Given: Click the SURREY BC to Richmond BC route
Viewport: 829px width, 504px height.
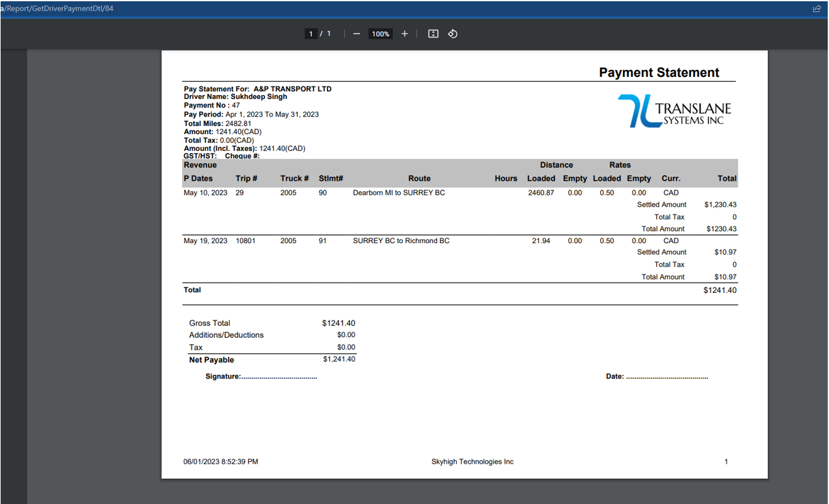Looking at the screenshot, I should pyautogui.click(x=401, y=241).
